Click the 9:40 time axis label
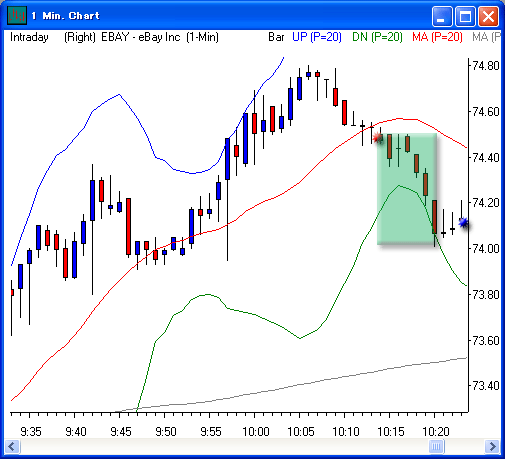The height and width of the screenshot is (459, 505). coord(76,432)
